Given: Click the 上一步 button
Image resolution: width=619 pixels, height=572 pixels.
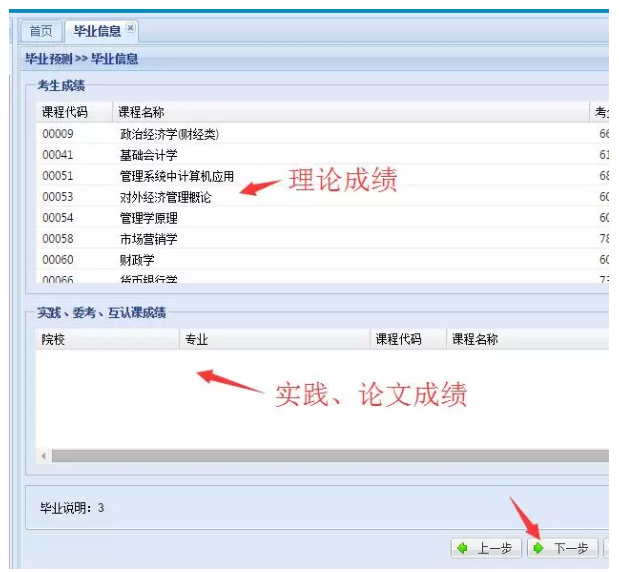Looking at the screenshot, I should click(x=486, y=548).
